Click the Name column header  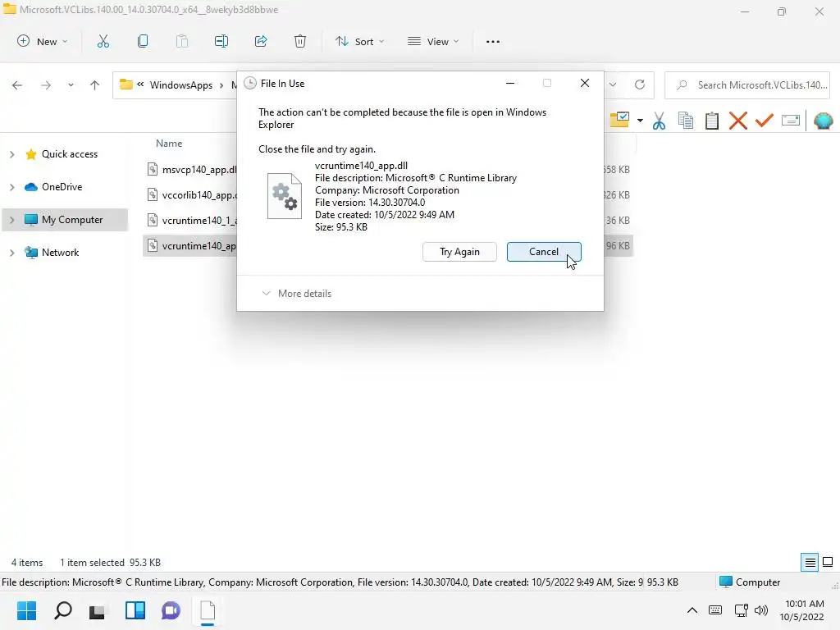(x=169, y=144)
